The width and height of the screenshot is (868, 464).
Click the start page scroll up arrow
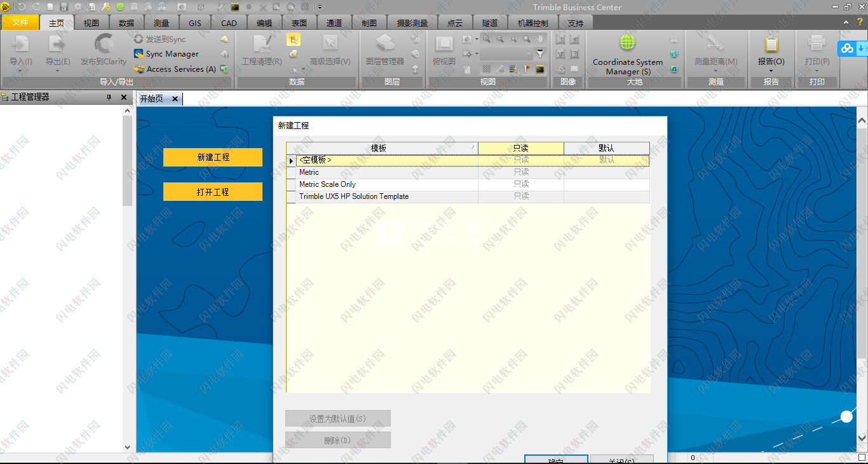coord(862,121)
